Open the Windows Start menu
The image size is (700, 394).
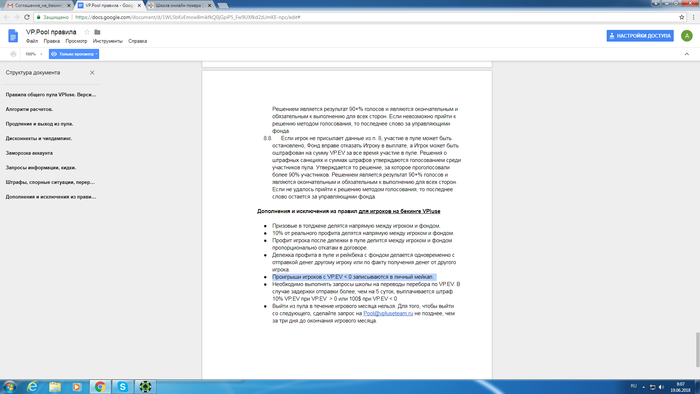point(9,386)
